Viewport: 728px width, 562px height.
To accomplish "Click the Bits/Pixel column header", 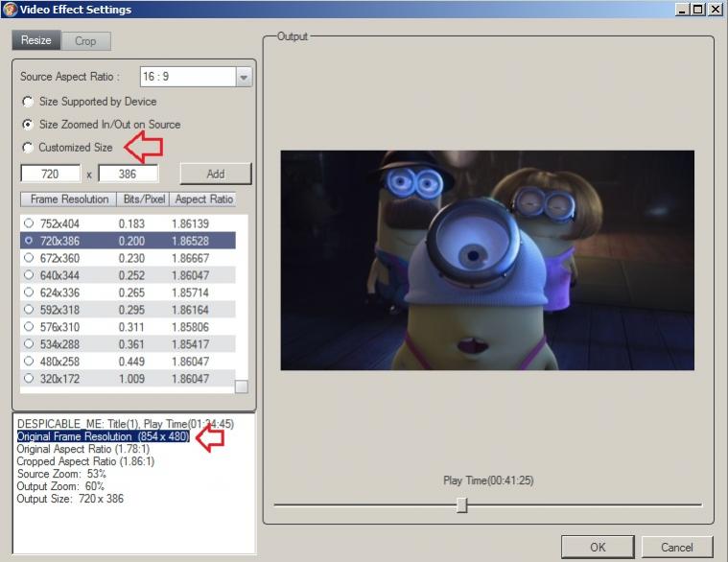I will pyautogui.click(x=144, y=199).
